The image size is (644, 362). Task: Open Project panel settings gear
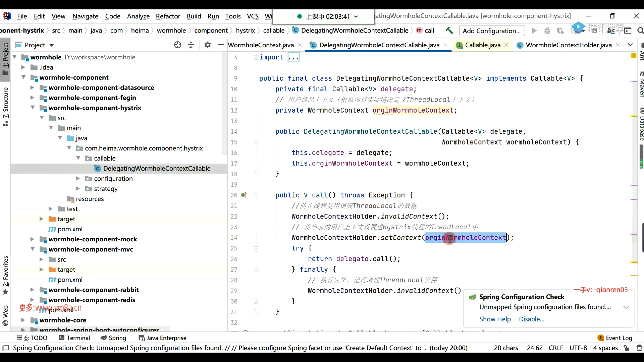click(208, 45)
